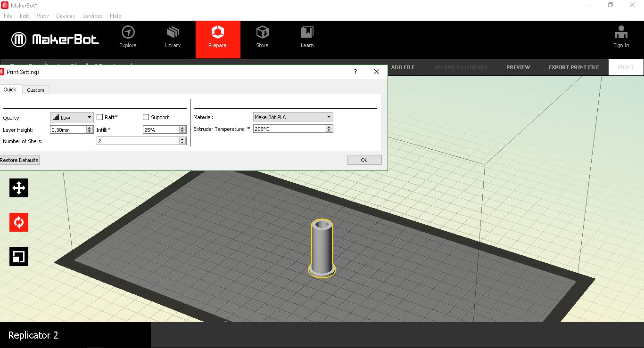This screenshot has width=644, height=348.
Task: Open the Quality dropdown showing Low
Action: click(x=72, y=117)
